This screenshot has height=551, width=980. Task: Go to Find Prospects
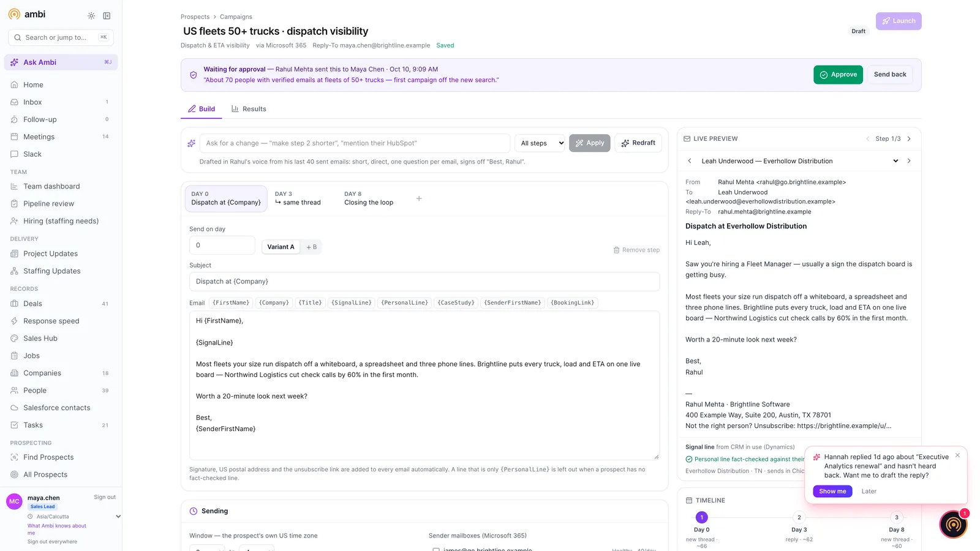point(61,457)
